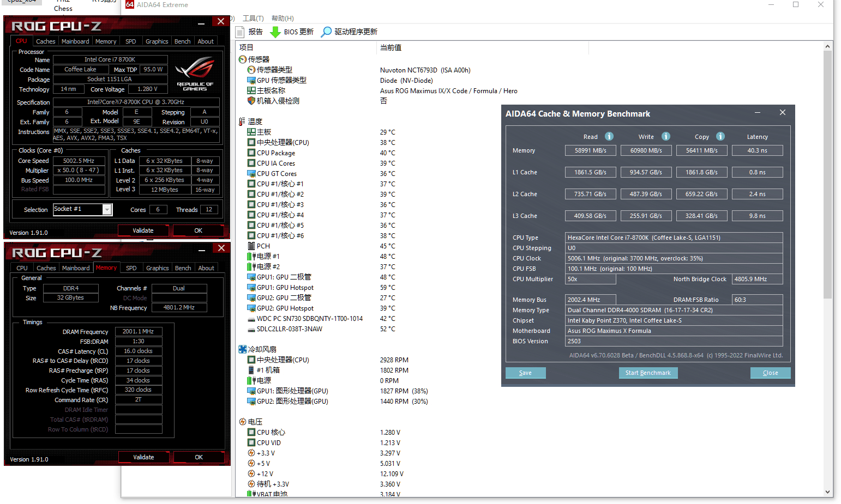Click the Core Speed 5002.5 MHz value
This screenshot has width=841, height=504.
coord(79,161)
